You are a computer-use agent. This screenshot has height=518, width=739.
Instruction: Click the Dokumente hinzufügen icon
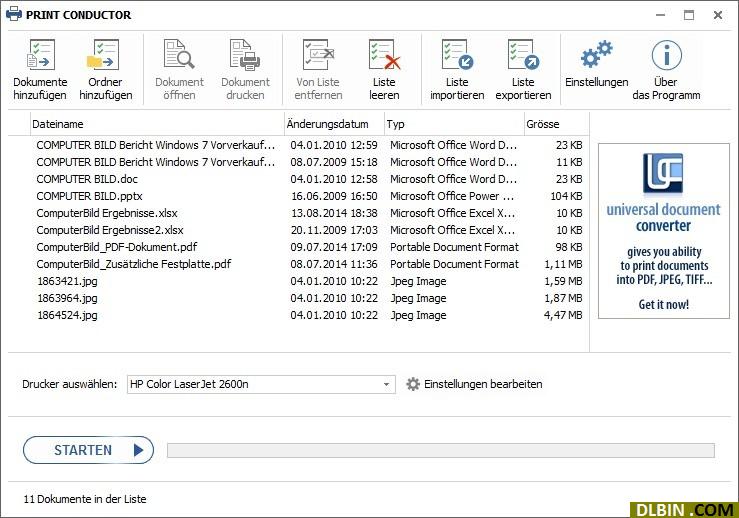[40, 56]
